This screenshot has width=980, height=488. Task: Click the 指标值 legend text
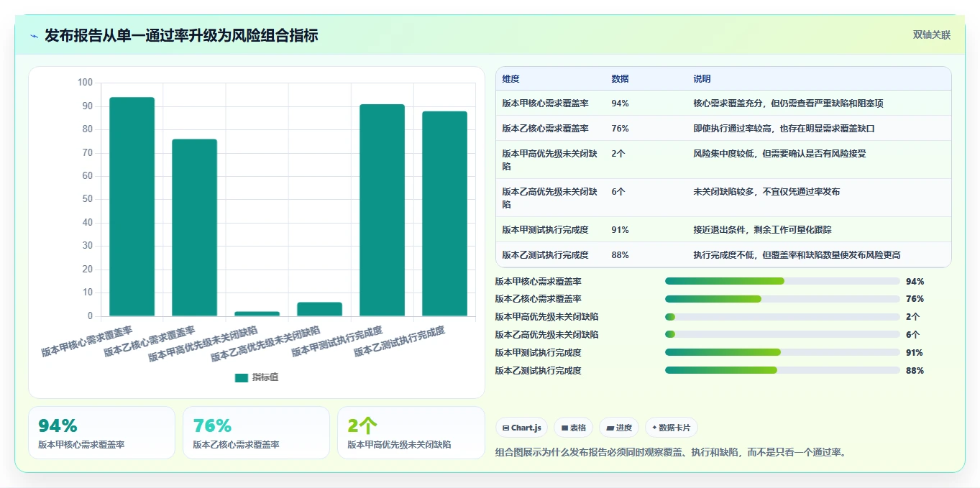click(x=265, y=377)
